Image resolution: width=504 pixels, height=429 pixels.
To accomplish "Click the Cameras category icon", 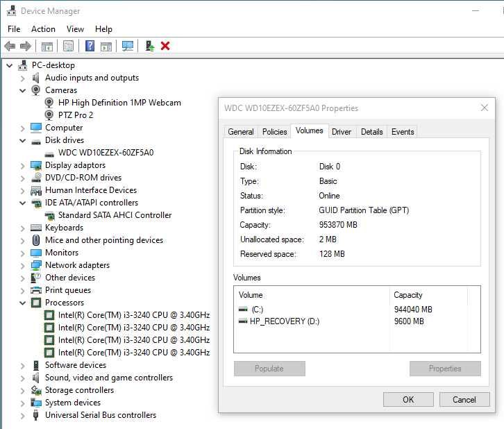I will [35, 90].
